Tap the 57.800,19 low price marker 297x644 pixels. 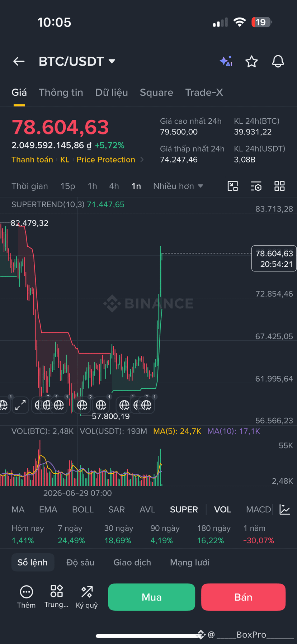(x=111, y=416)
